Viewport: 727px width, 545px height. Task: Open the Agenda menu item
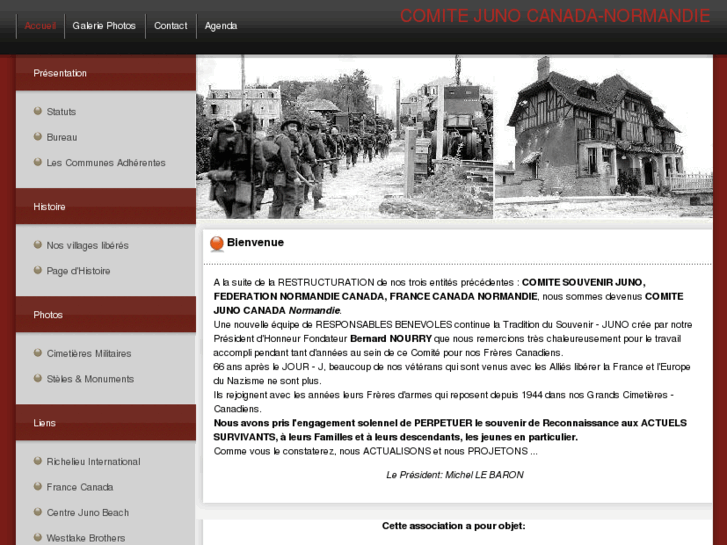[x=221, y=26]
